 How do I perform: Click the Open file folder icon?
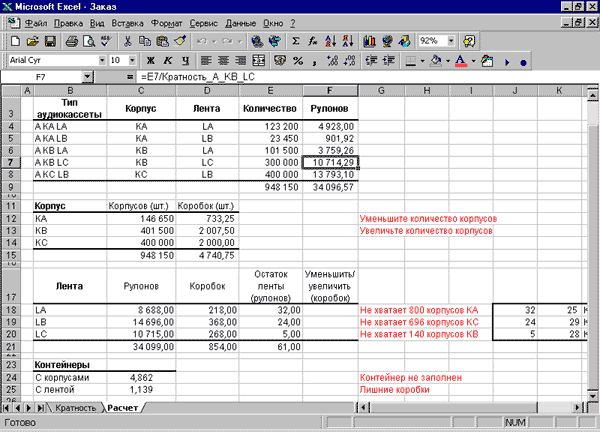pos(33,41)
